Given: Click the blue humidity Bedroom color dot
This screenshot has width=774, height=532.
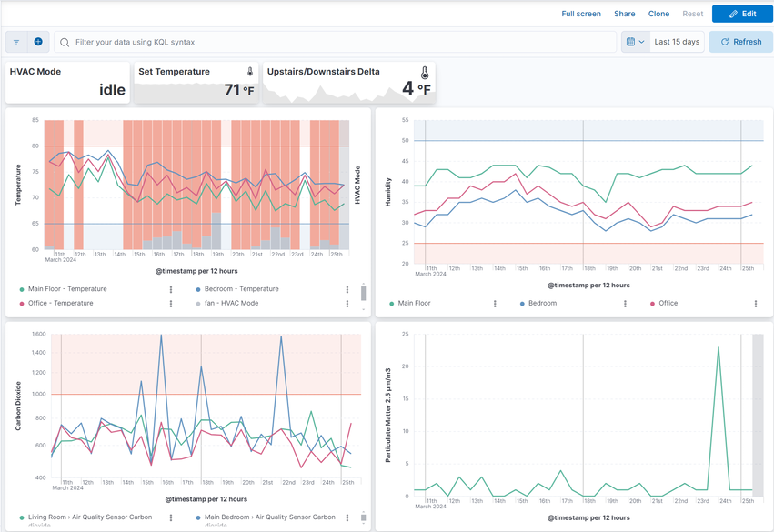Looking at the screenshot, I should 522,304.
